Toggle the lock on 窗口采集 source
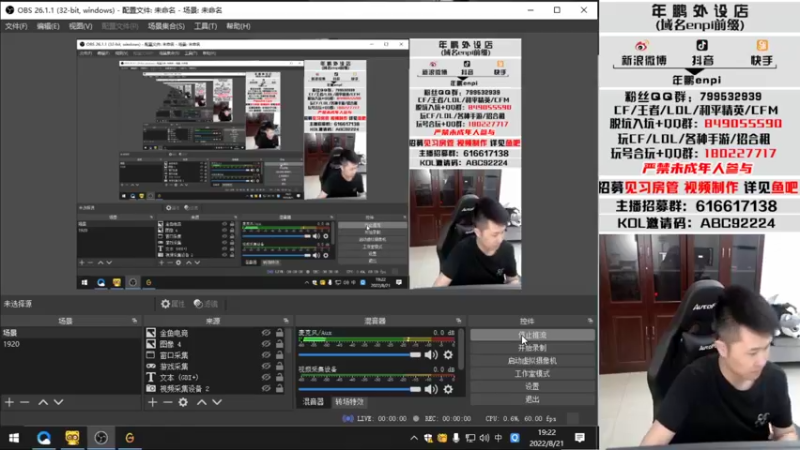The image size is (800, 450). click(x=280, y=355)
